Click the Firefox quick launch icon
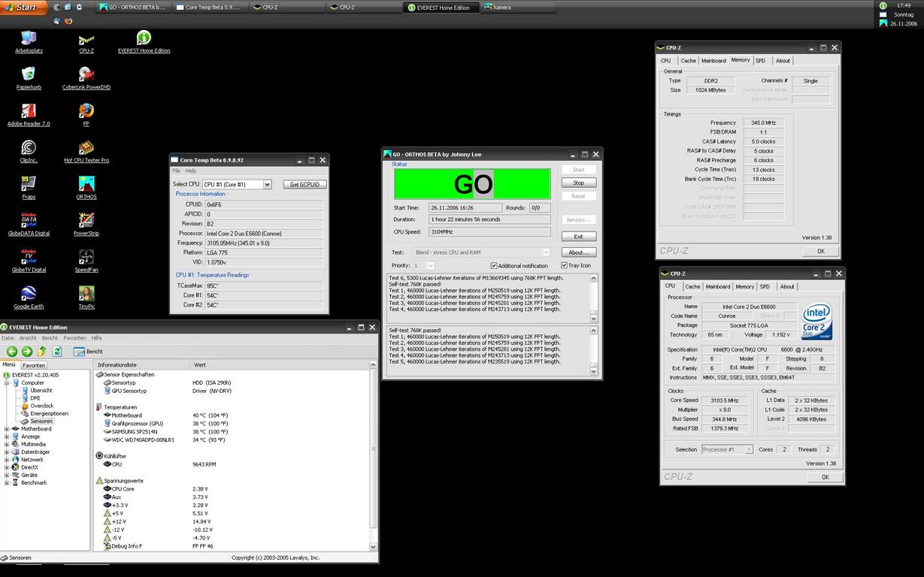The height and width of the screenshot is (577, 924). 68,21
